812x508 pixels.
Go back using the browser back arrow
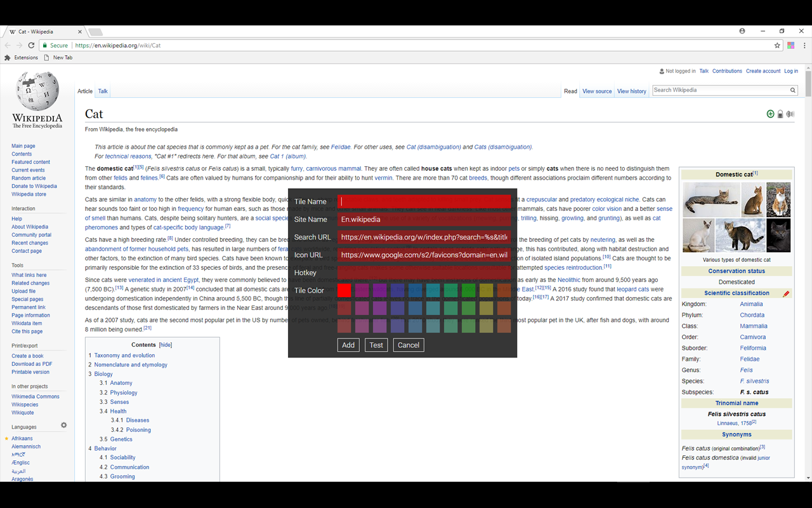[8, 45]
